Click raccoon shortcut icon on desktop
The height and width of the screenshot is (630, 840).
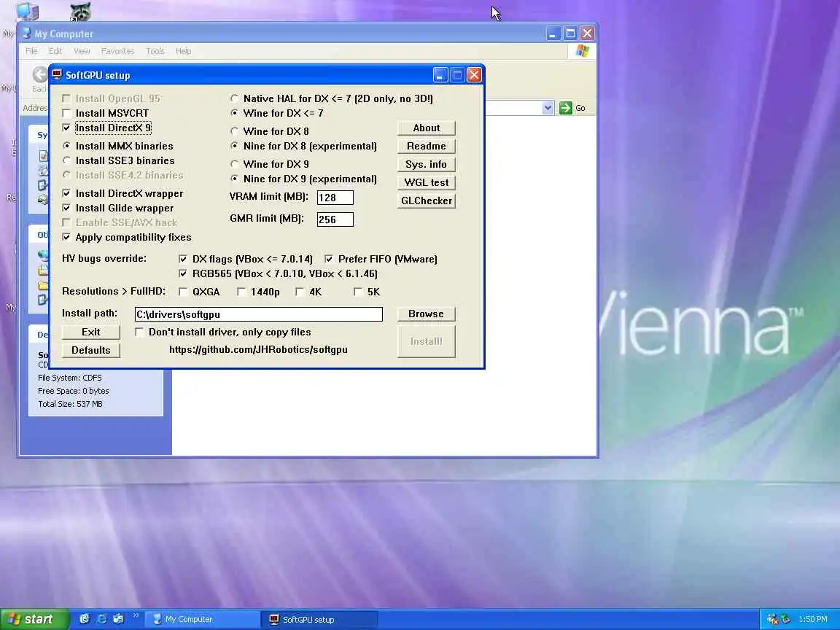[x=81, y=11]
